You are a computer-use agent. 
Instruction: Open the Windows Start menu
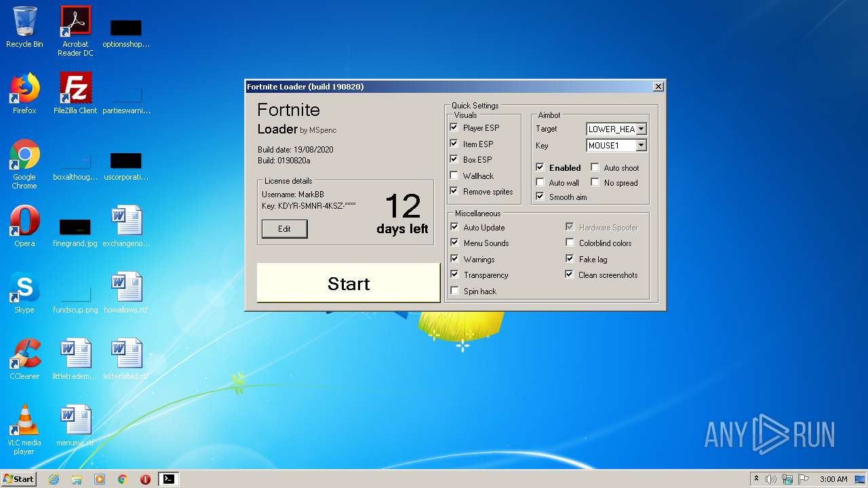(18, 479)
